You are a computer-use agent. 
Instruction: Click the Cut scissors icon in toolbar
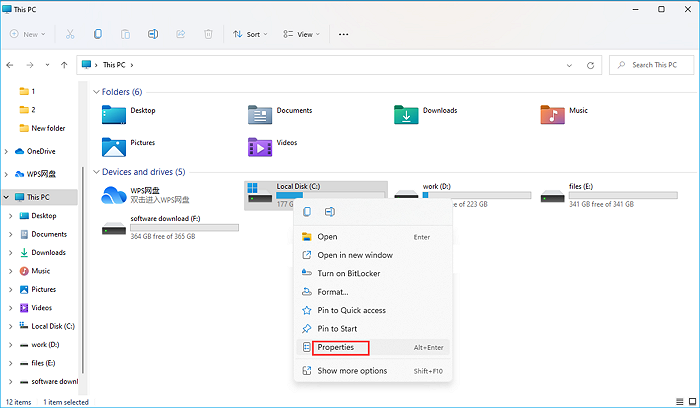pyautogui.click(x=70, y=33)
